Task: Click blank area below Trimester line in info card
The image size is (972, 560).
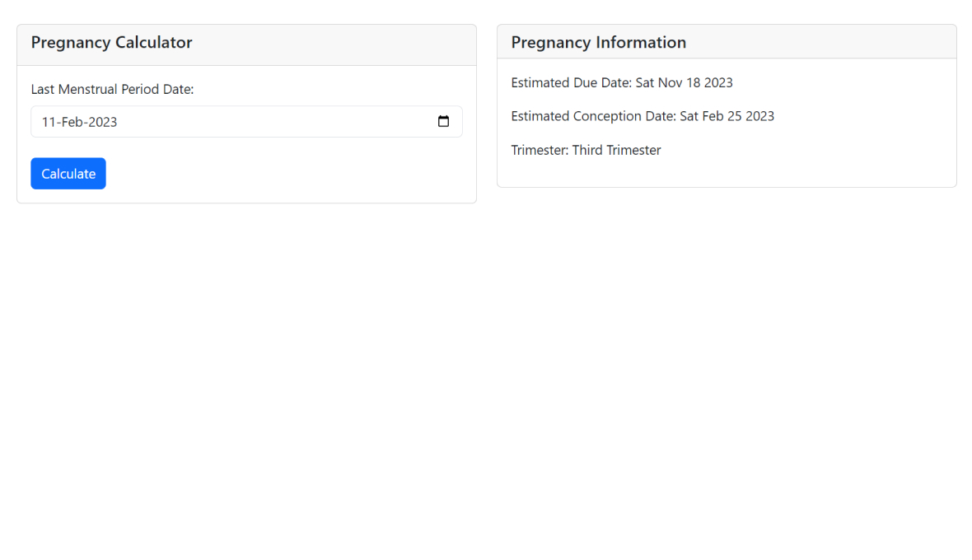Action: tap(725, 174)
